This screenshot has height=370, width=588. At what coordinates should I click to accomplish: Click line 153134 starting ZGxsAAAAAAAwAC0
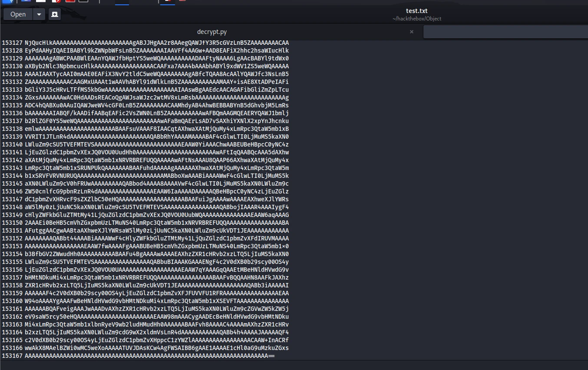(157, 97)
